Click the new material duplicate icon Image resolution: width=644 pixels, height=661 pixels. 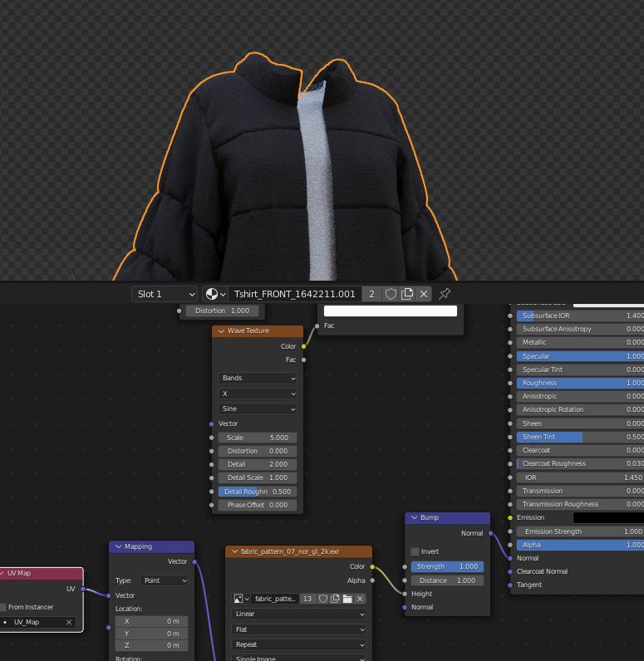(406, 294)
